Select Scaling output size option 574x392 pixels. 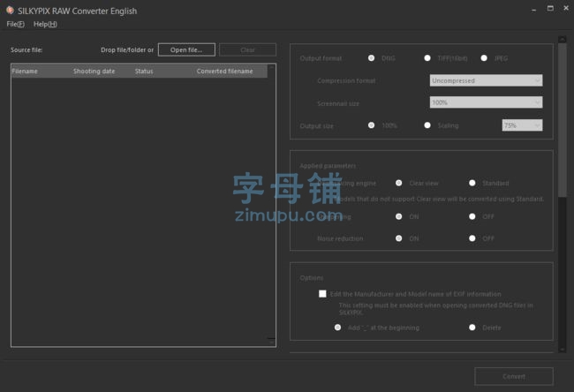point(427,125)
